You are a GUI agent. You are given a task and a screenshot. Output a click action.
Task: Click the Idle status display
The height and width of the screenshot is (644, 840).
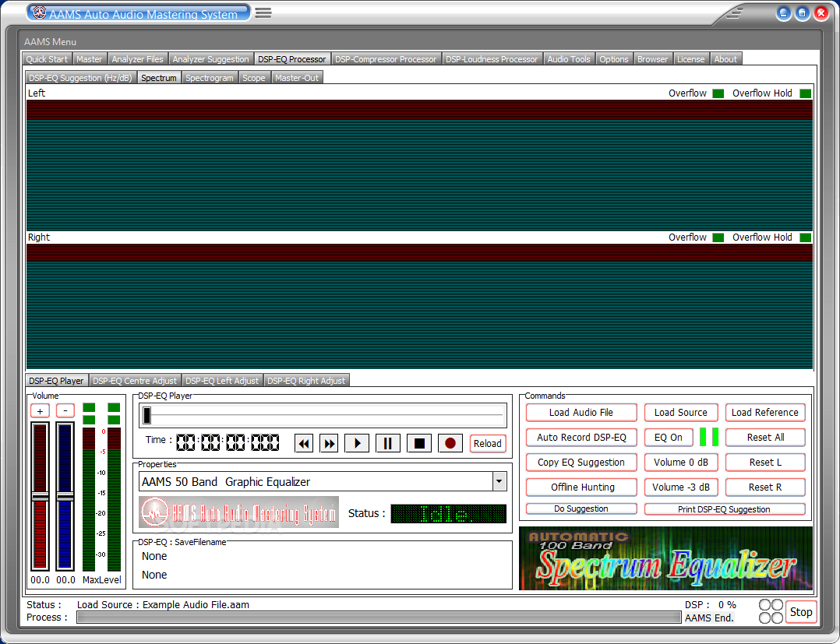[x=448, y=513]
